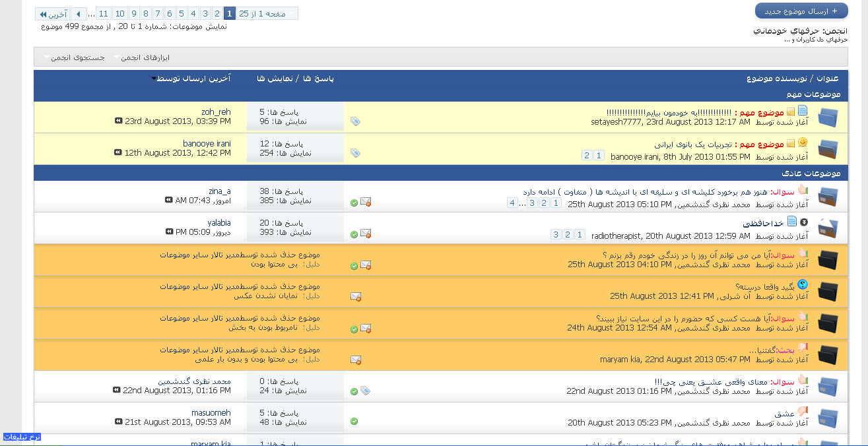The height and width of the screenshot is (446, 868).
Task: Click the green check icon in the عشق row
Action: 354,421
